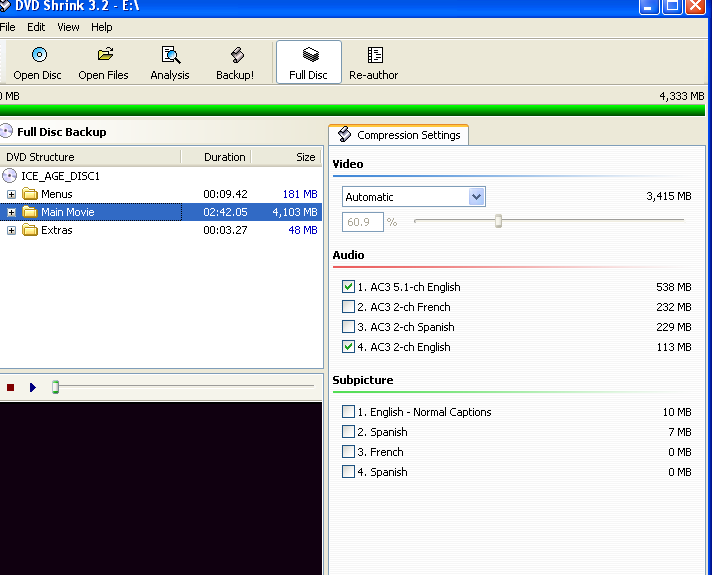Click the DVD Structure column header

click(x=90, y=157)
